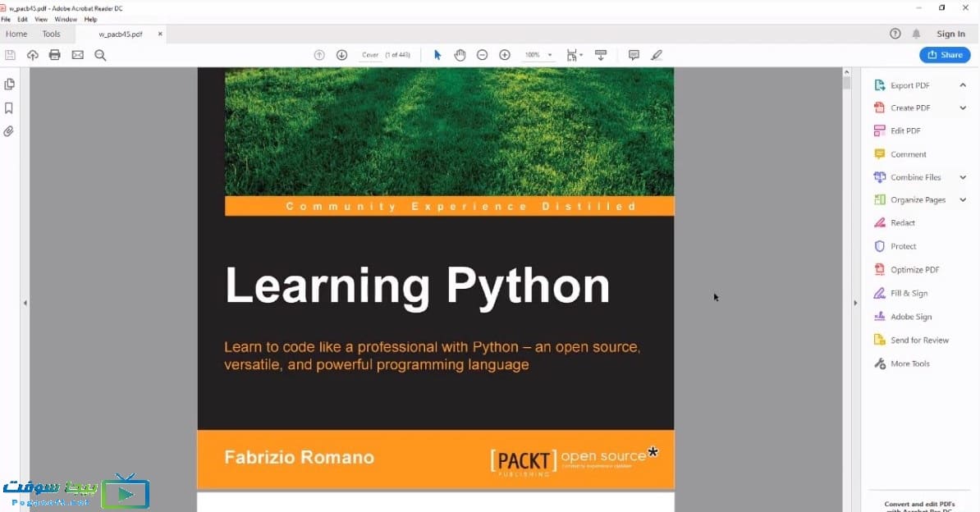Image resolution: width=980 pixels, height=512 pixels.
Task: Collapse the left navigation pane arrow
Action: click(25, 303)
